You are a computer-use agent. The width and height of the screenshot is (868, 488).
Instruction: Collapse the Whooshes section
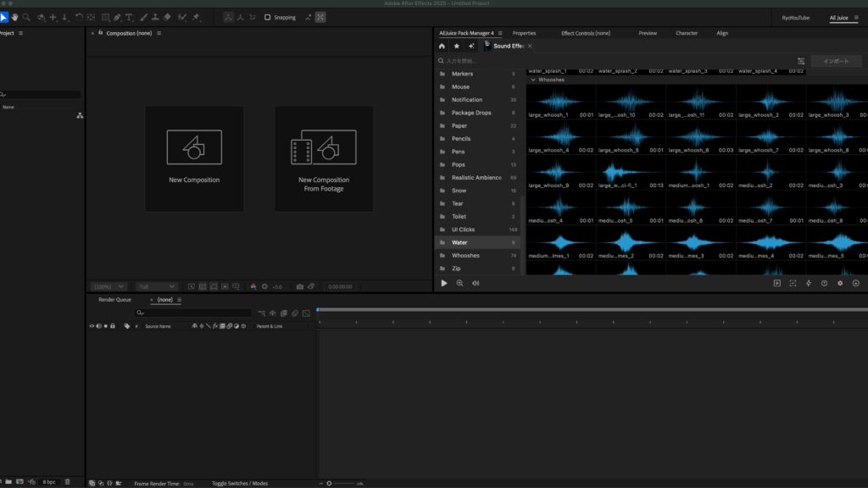tap(533, 80)
